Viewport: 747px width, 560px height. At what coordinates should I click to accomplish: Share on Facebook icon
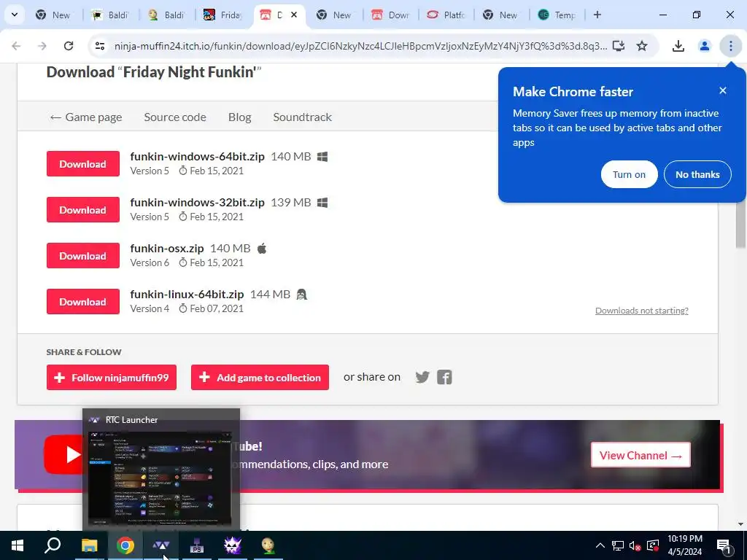pos(444,377)
